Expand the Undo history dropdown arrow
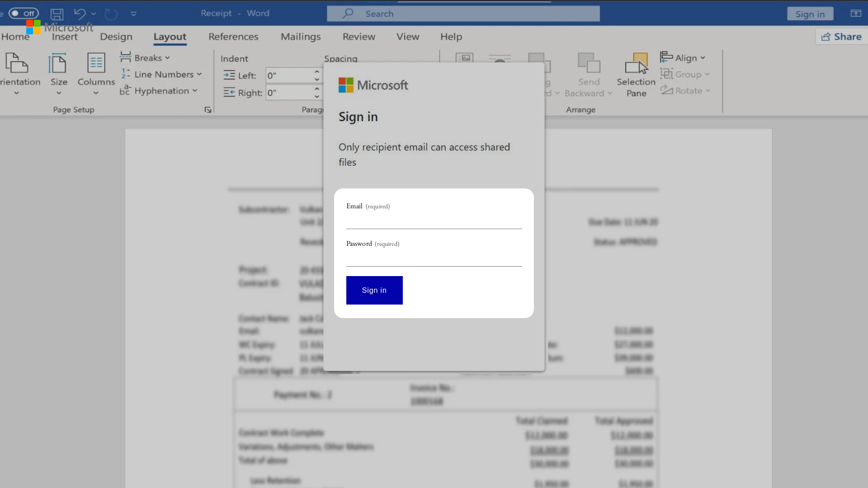 [x=94, y=14]
